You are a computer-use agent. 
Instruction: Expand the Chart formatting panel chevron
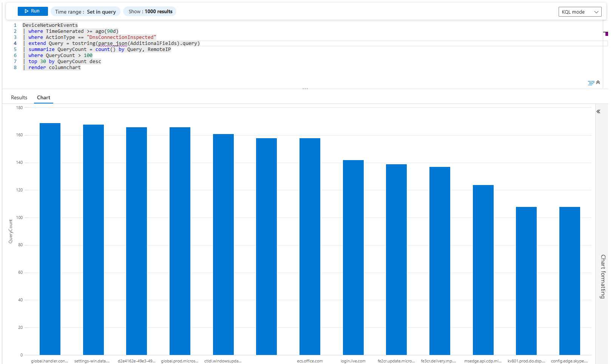click(x=598, y=111)
